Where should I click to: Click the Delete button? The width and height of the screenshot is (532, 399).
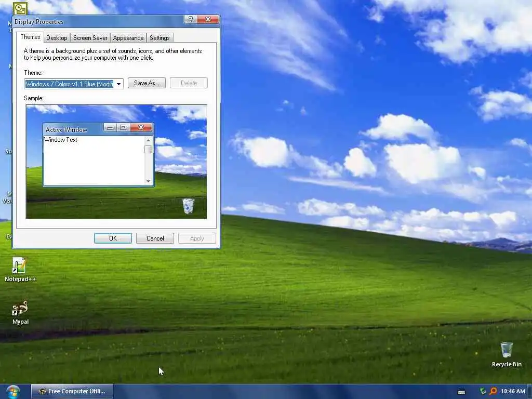point(189,83)
